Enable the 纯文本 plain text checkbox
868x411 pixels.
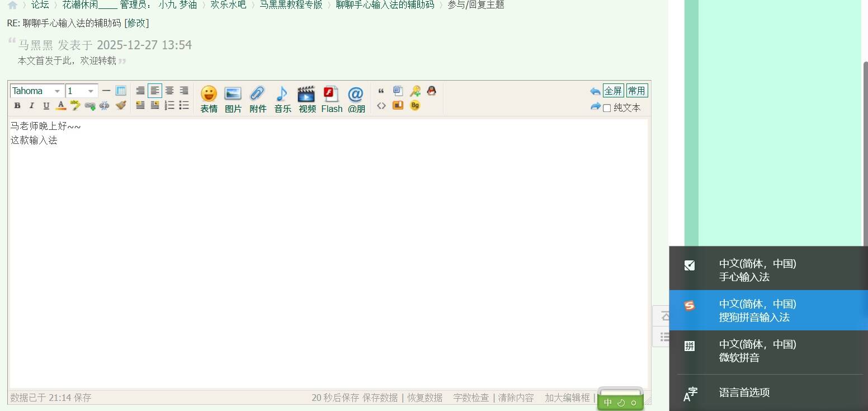click(x=607, y=108)
